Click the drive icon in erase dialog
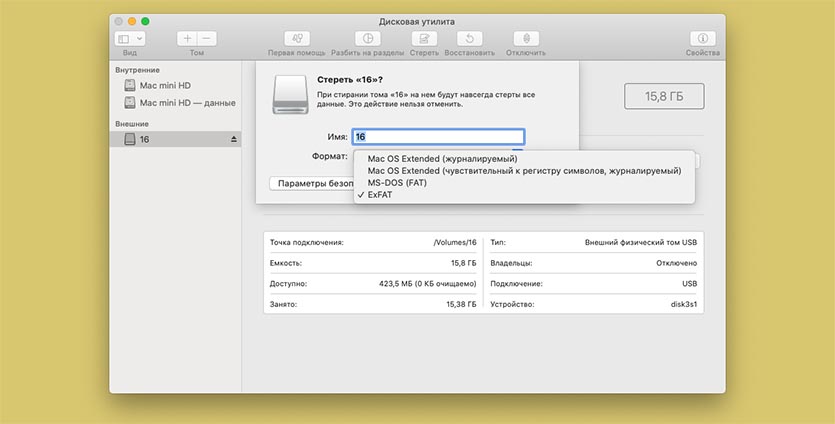Screen dimensions: 835x424 click(x=290, y=94)
